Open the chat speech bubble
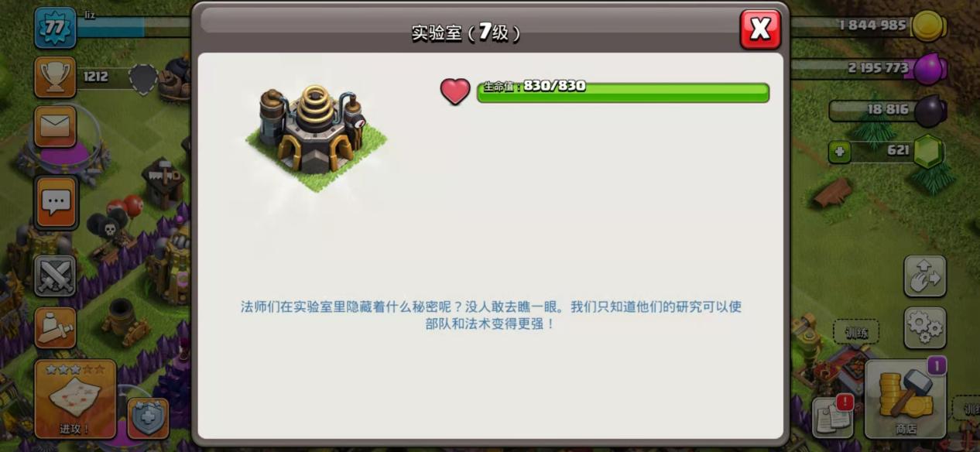 tap(56, 203)
